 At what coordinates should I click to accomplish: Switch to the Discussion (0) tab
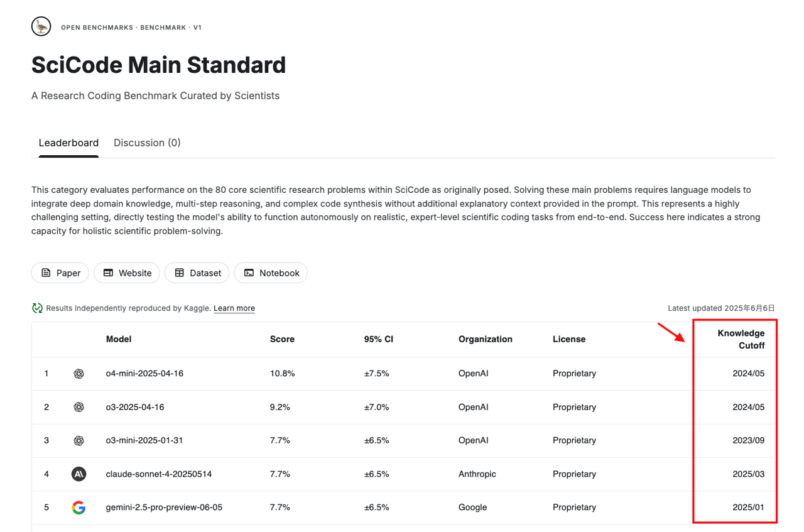coord(147,143)
